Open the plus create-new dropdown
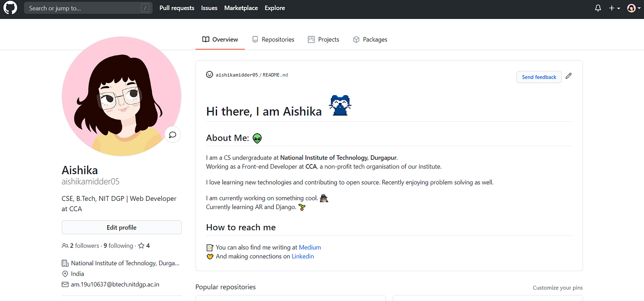Screen dimensions: 644x301 tap(615, 8)
